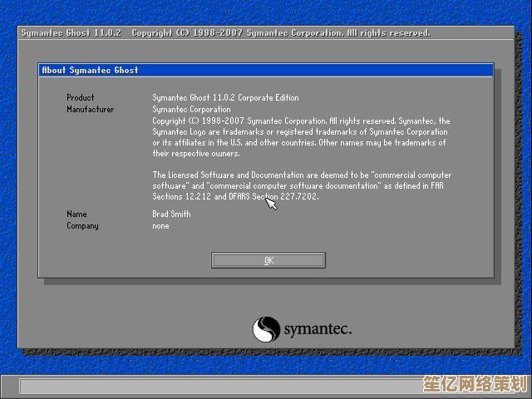The image size is (532, 399).
Task: Click the 'Sections 12.212 and DFARS' text line
Action: coord(235,196)
